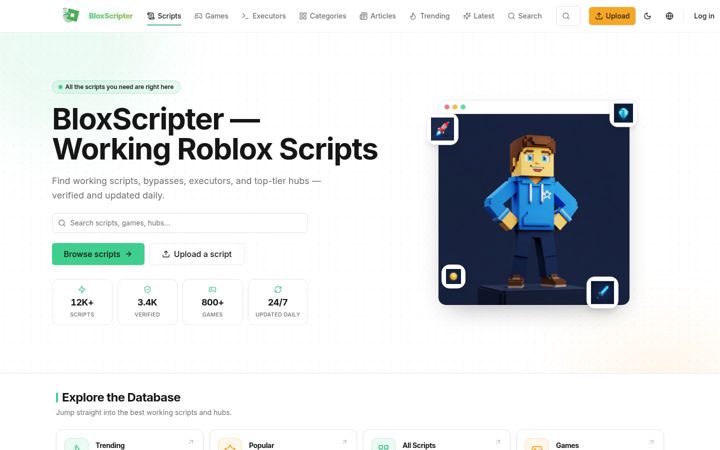Click the boxed magnifier search icon in header
720x450 pixels.
(568, 16)
